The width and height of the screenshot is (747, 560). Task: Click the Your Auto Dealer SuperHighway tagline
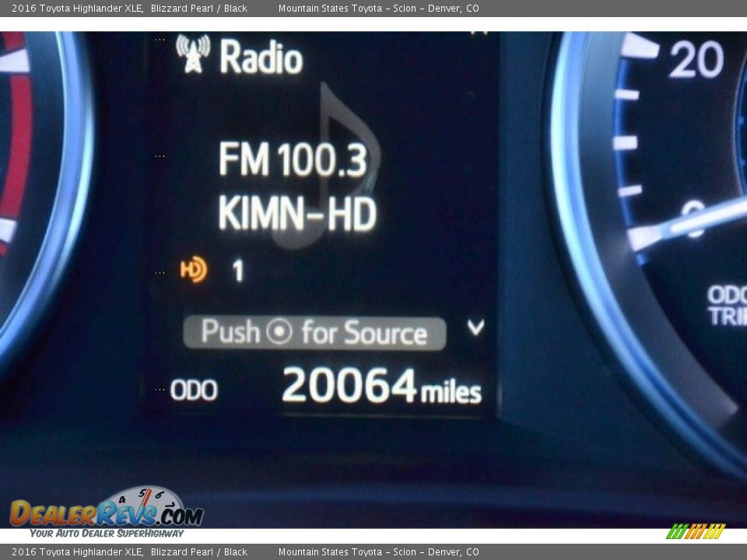point(107,533)
